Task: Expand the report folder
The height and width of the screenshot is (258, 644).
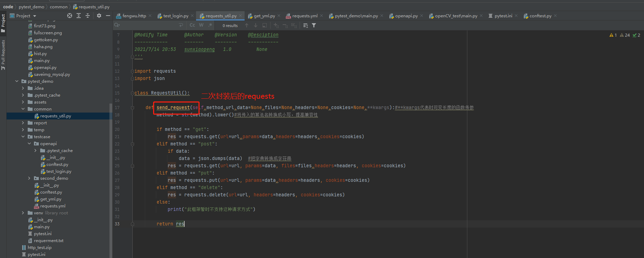Action: click(x=23, y=123)
